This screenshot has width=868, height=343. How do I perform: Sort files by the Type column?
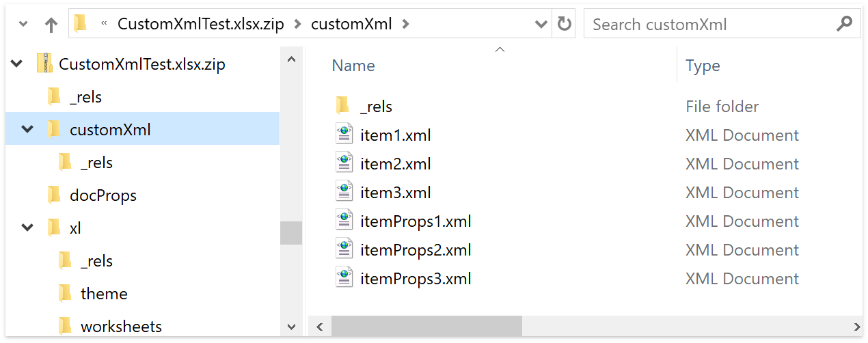[703, 66]
